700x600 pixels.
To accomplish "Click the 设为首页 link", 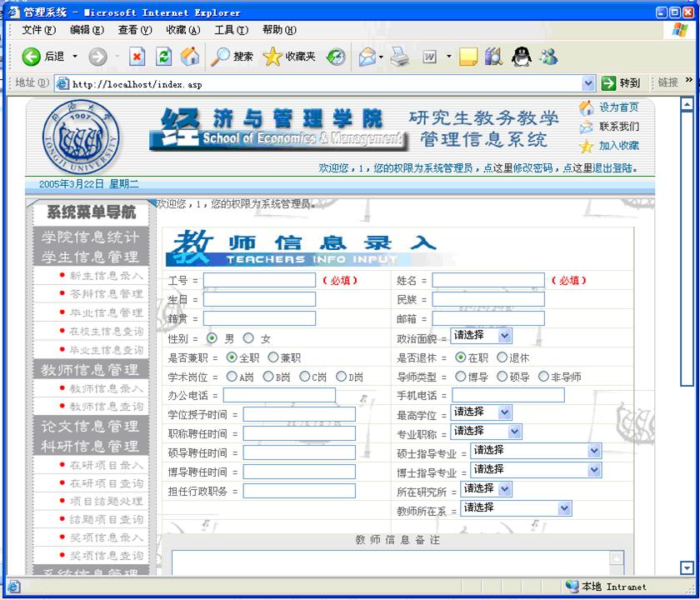I will [x=618, y=107].
